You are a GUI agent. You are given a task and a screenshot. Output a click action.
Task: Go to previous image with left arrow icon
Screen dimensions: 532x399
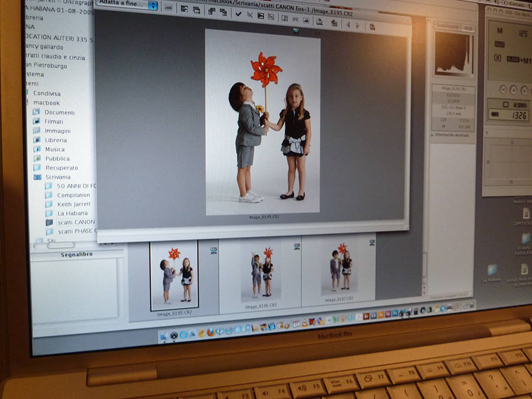click(x=348, y=25)
